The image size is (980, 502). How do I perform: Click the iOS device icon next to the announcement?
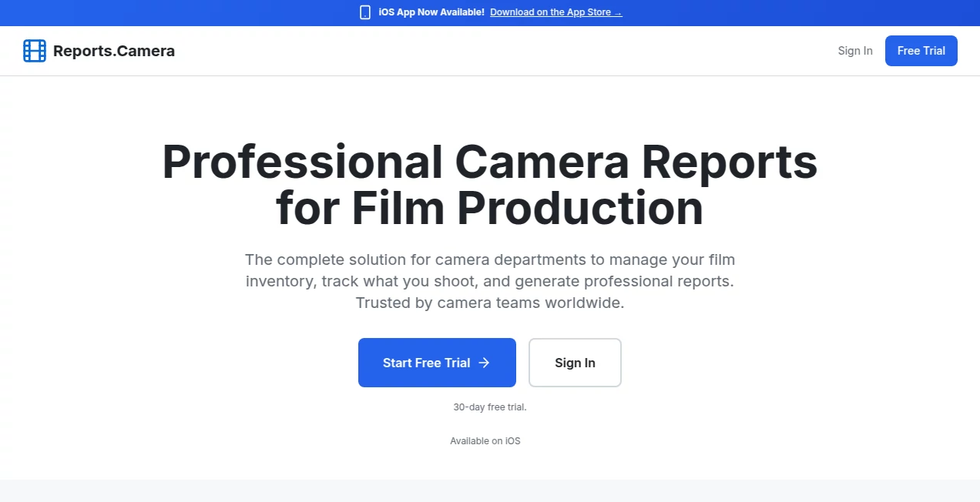coord(364,12)
